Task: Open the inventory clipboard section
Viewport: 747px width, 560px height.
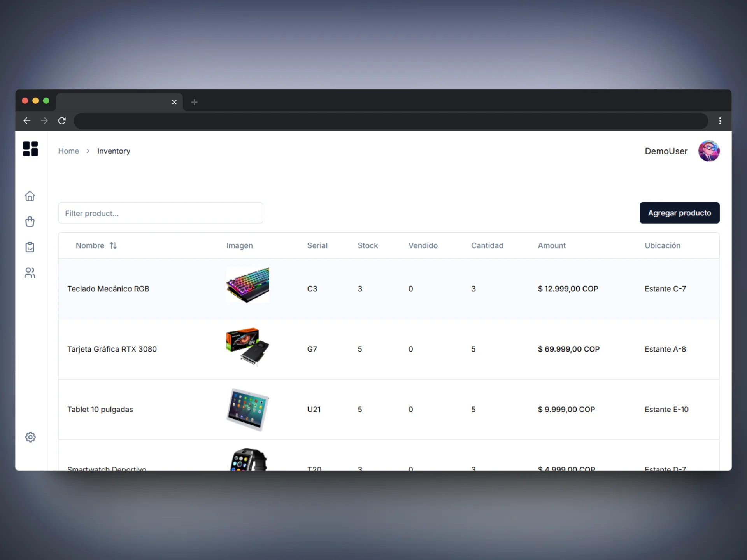Action: [30, 247]
